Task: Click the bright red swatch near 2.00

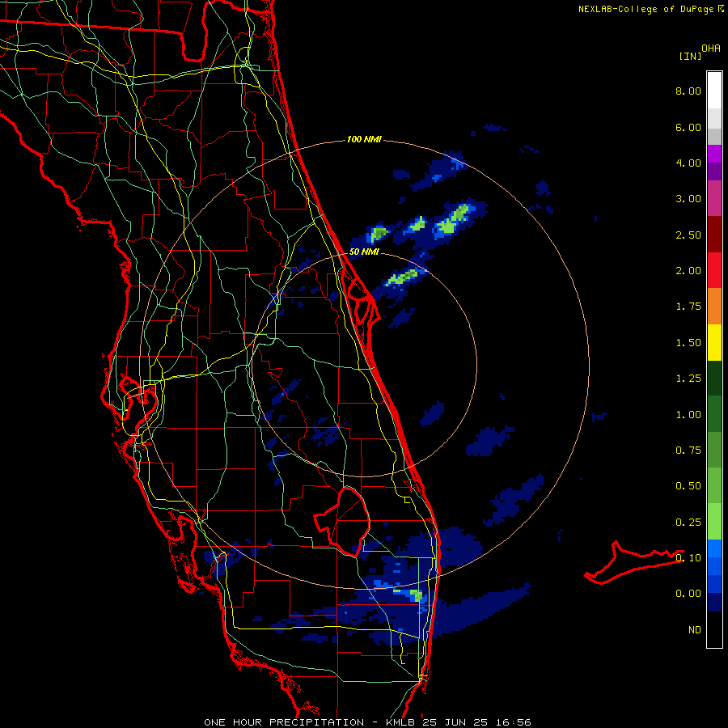Action: tap(714, 270)
